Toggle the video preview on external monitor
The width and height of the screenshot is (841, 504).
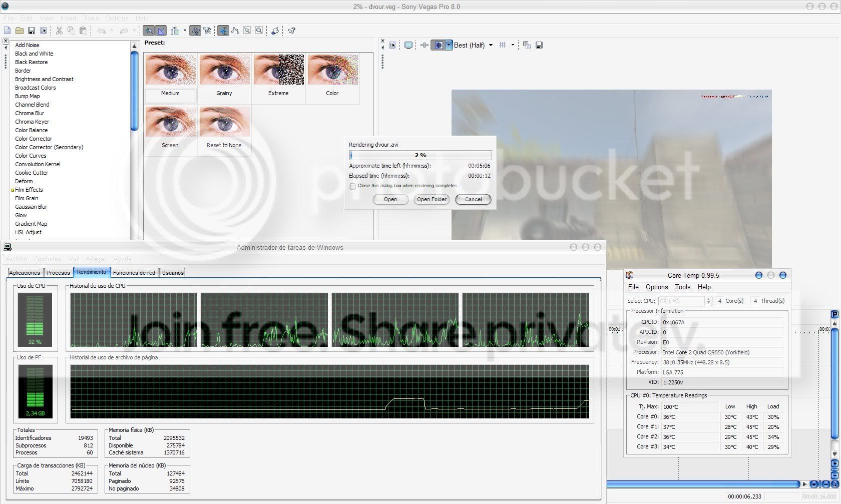[x=408, y=45]
